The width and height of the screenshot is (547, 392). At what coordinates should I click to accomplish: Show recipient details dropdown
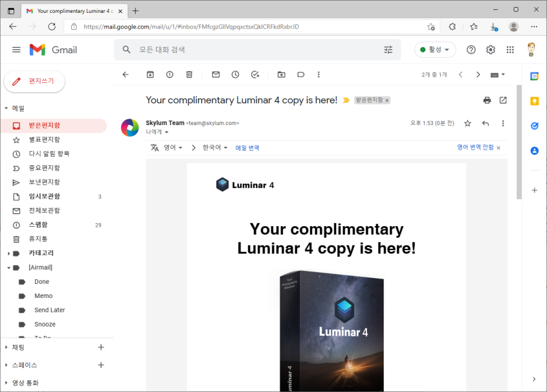pyautogui.click(x=167, y=132)
